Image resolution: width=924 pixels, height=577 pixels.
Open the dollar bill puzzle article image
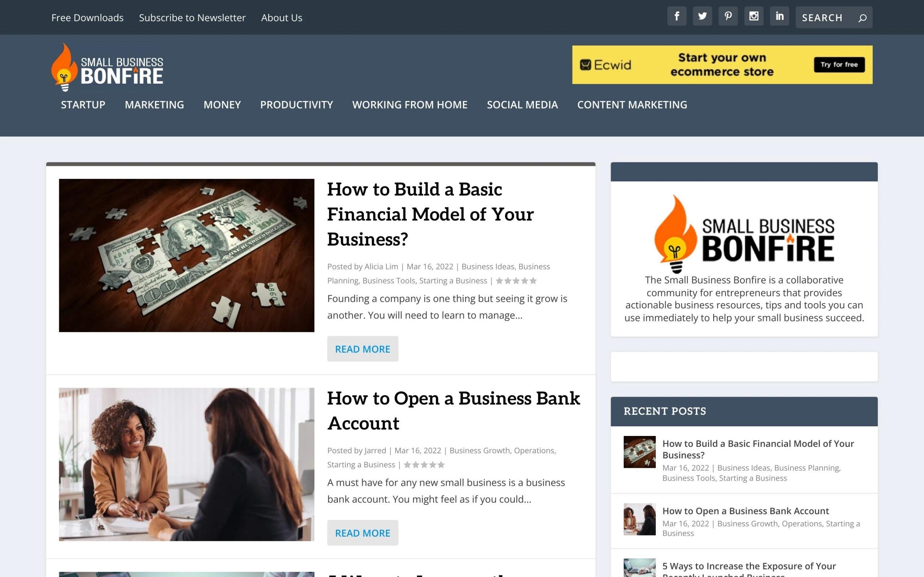pos(186,255)
